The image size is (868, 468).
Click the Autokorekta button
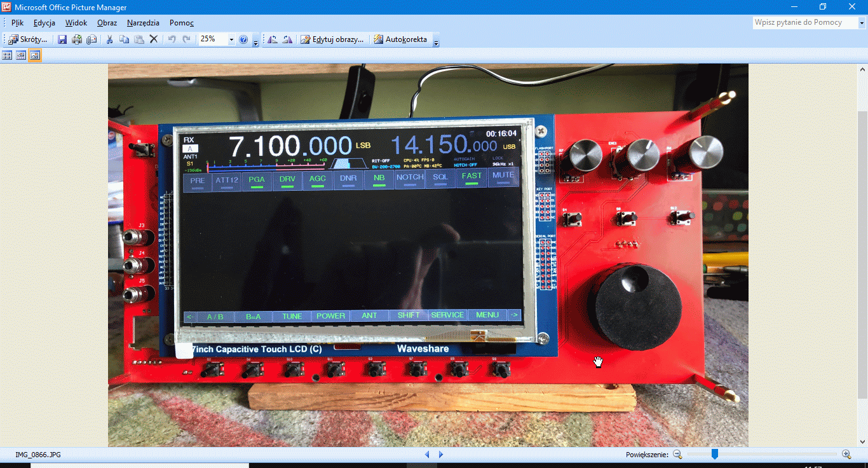400,39
